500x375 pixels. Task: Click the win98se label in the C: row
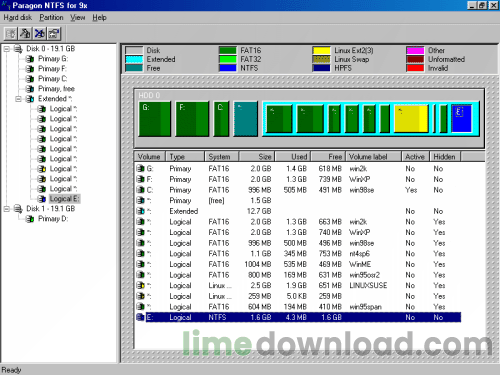click(x=361, y=190)
